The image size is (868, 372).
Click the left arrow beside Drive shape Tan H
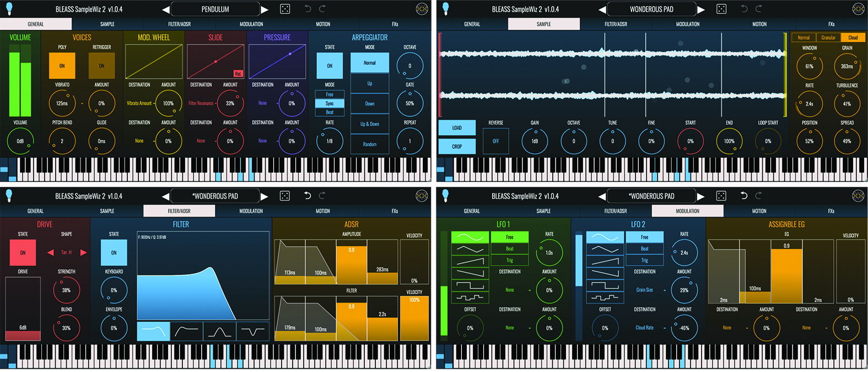(x=50, y=252)
